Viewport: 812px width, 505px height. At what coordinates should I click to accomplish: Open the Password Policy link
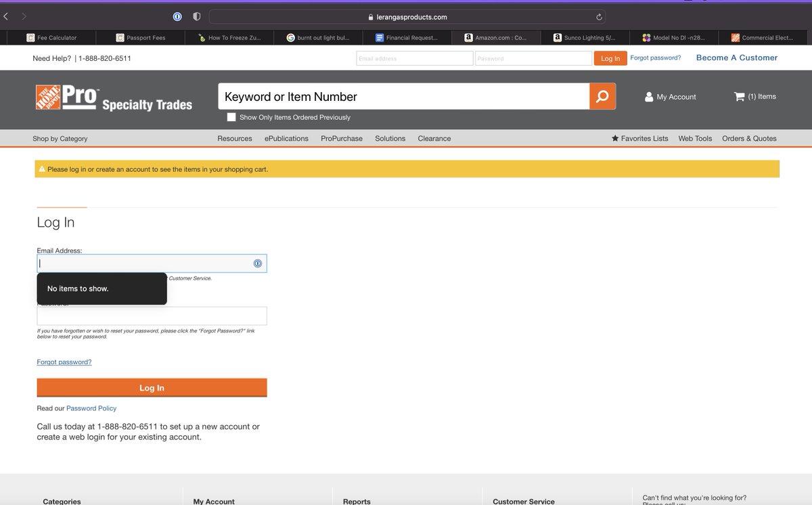(x=91, y=408)
